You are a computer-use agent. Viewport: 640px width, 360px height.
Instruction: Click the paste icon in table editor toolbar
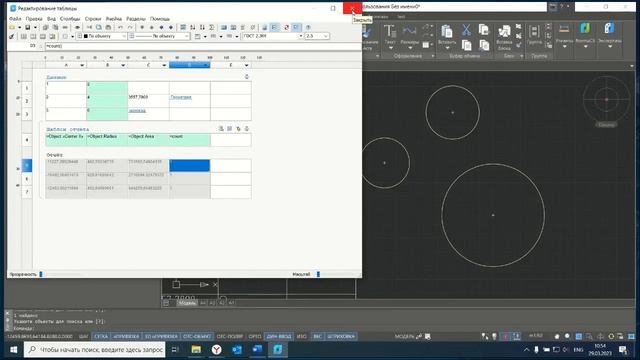108,27
